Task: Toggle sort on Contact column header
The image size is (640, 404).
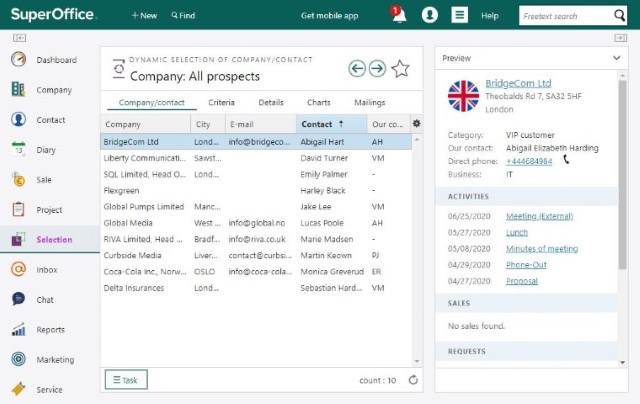Action: point(331,124)
